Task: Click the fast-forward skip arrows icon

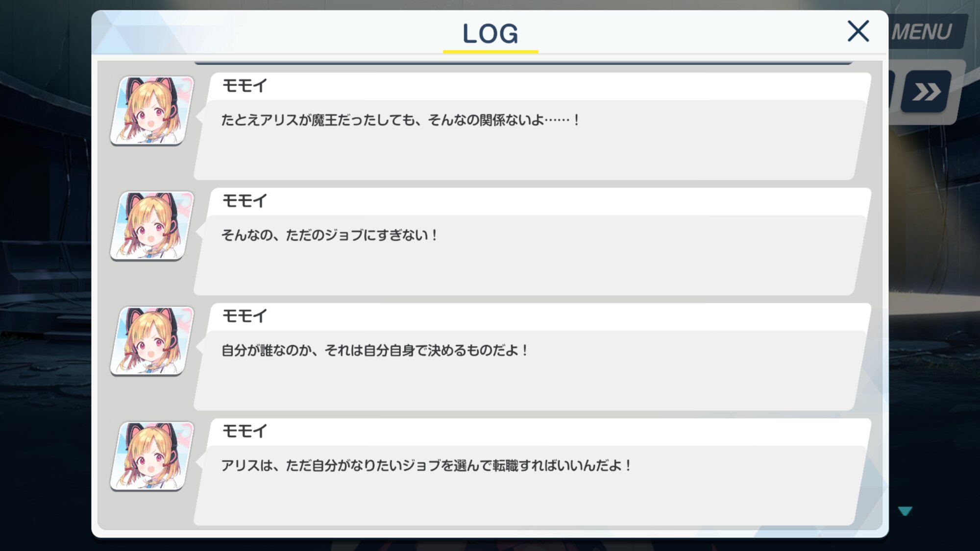Action: [926, 92]
